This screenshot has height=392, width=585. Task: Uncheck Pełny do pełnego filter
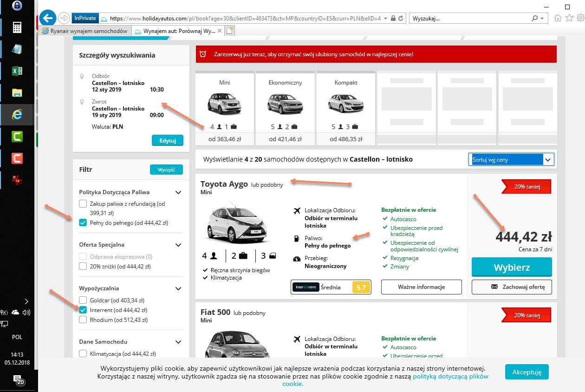pyautogui.click(x=83, y=222)
